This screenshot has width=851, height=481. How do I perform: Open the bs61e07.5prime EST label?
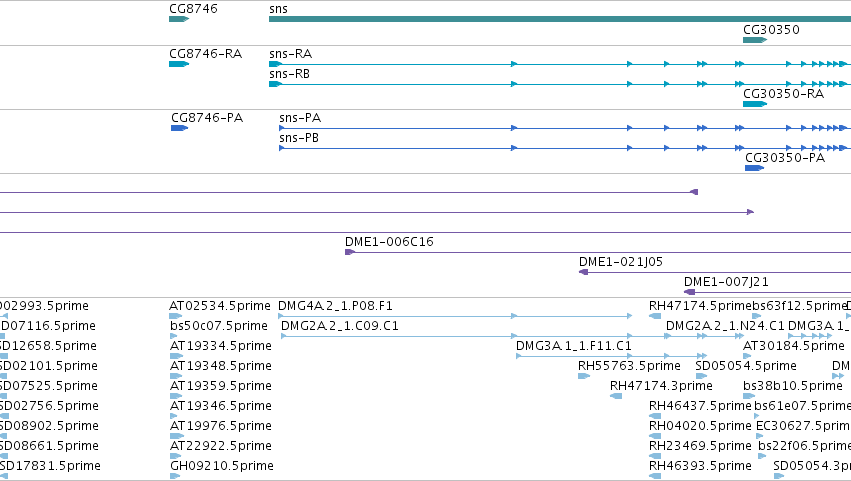(x=802, y=406)
